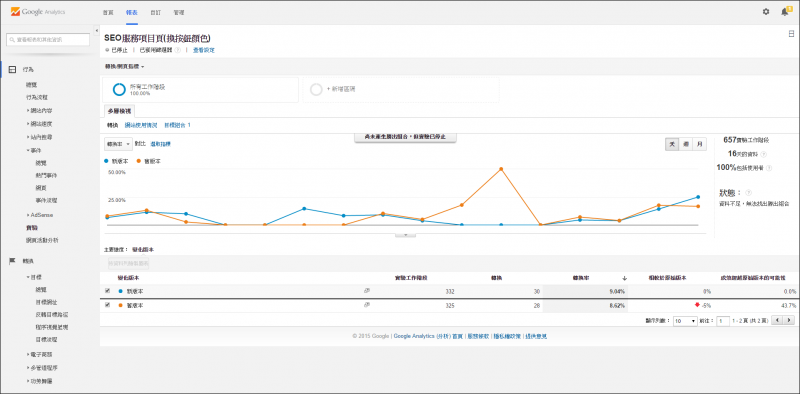Click the link icon in the blue variation row
This screenshot has height=395, width=800.
pyautogui.click(x=366, y=291)
